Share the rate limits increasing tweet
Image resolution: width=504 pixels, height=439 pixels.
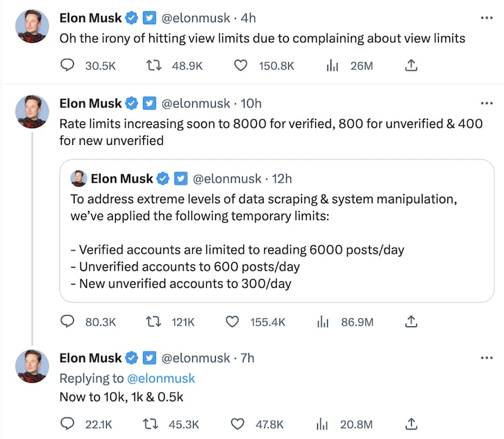[x=412, y=322]
